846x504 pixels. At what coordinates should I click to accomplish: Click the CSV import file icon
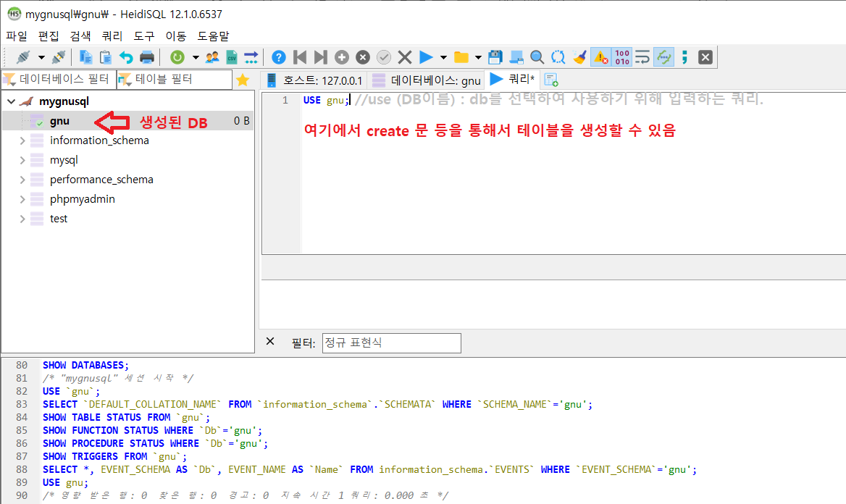tap(232, 57)
